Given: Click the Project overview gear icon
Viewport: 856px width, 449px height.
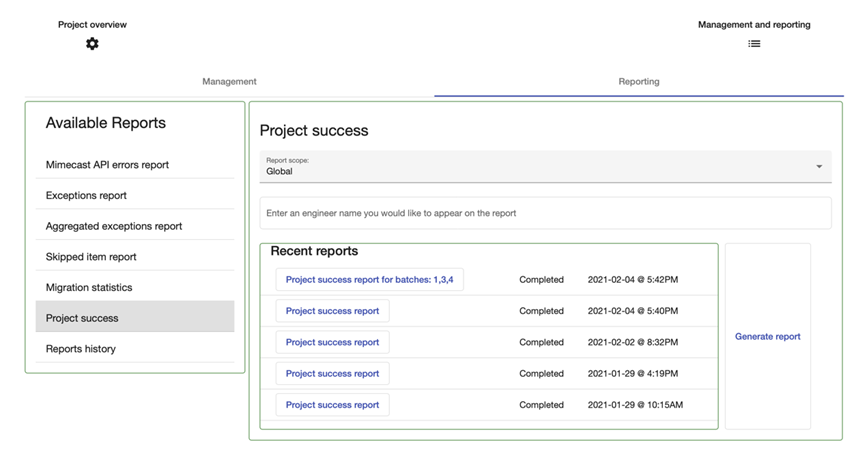Looking at the screenshot, I should point(92,44).
